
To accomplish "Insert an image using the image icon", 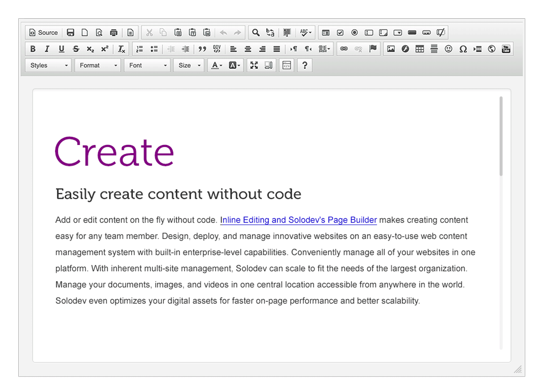I will pyautogui.click(x=391, y=49).
